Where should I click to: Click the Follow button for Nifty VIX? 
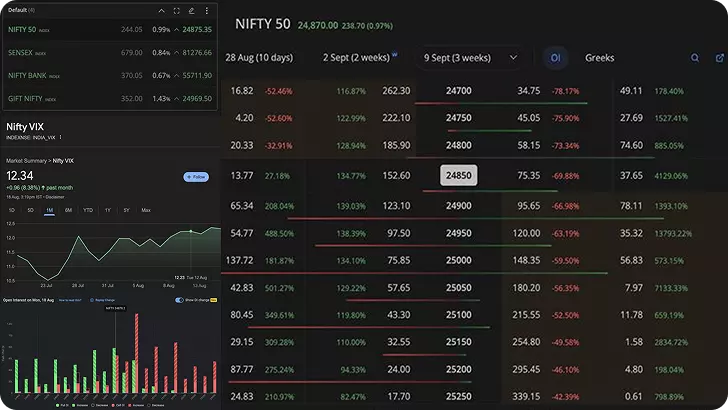[x=196, y=177]
